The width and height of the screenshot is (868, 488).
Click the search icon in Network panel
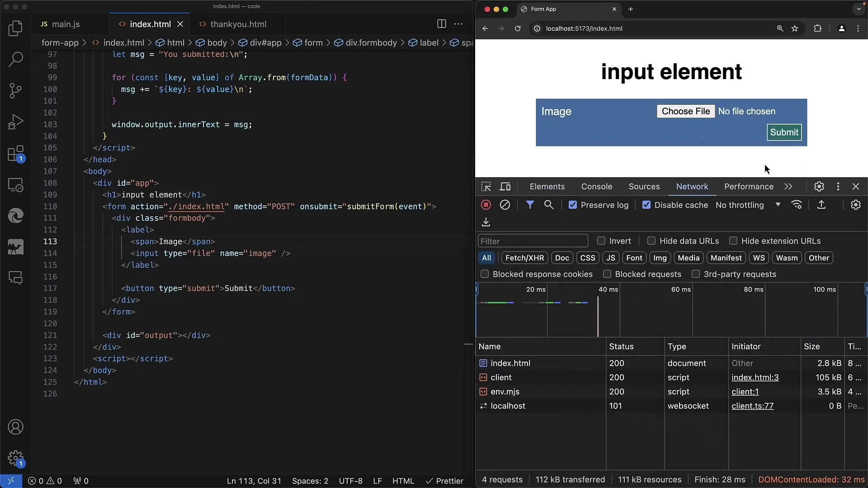pos(548,205)
